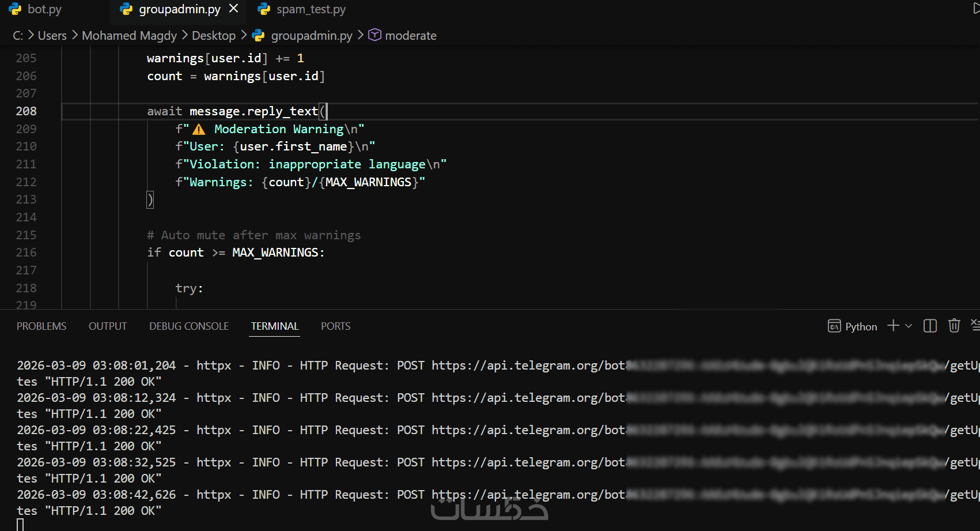This screenshot has width=980, height=531.
Task: Open the spam_test.py editor tab
Action: 311,9
